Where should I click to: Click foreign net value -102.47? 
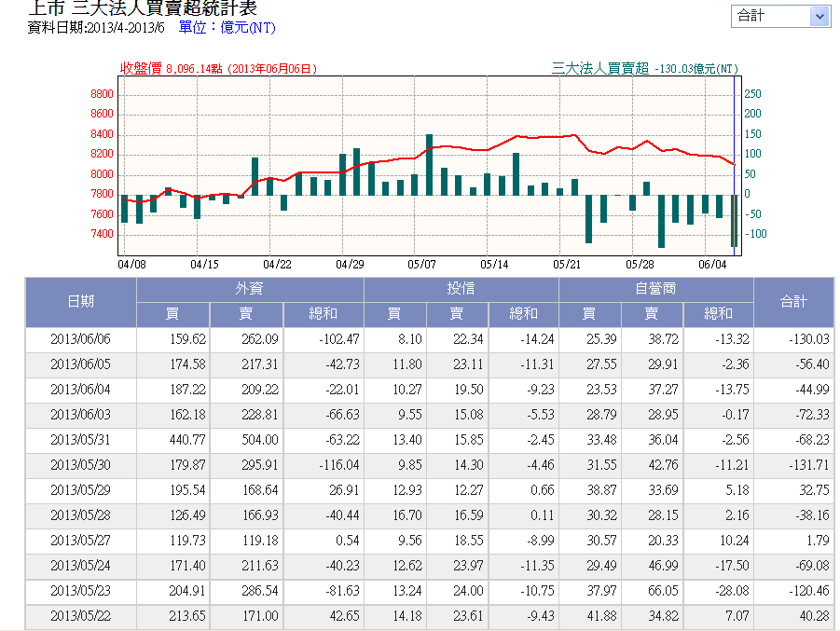coord(339,339)
